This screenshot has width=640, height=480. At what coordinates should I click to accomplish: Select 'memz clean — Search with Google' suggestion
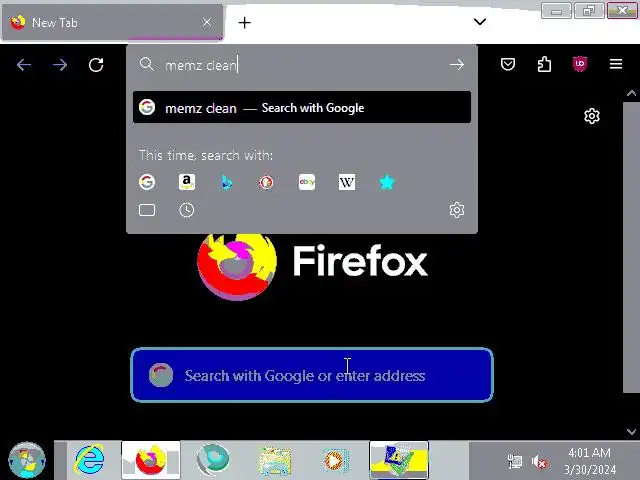click(x=302, y=107)
